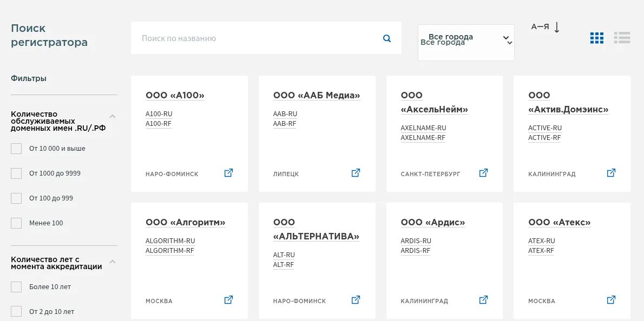Click the AXELNAME-RU identifier
This screenshot has height=321, width=644.
tap(423, 128)
